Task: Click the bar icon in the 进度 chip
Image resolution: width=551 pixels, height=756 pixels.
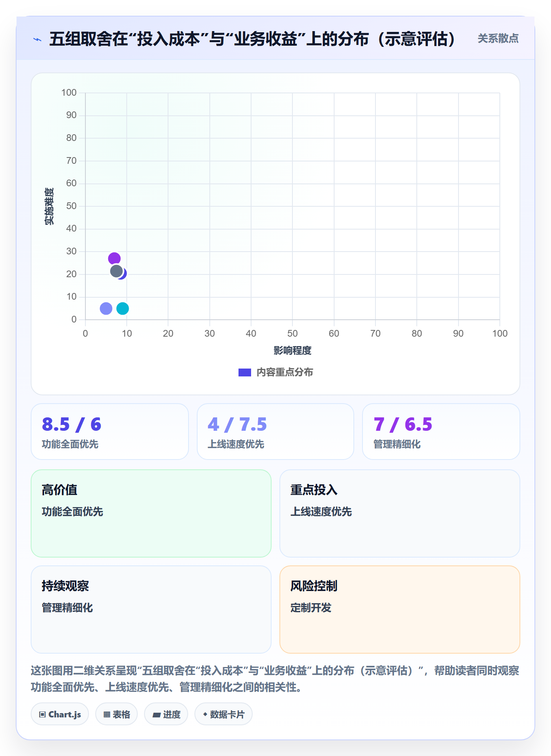Action: 156,715
